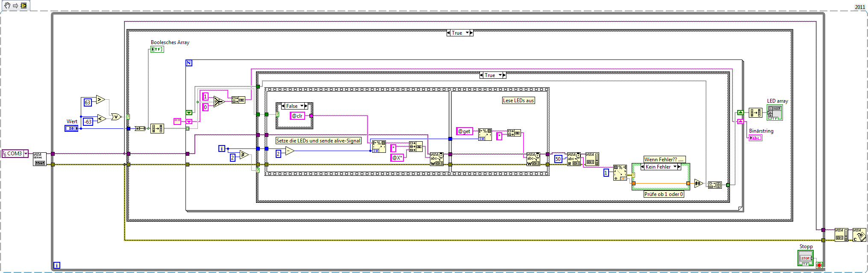Select the Boolesches Array indicator terminal
This screenshot has height=273, width=868.
pos(157,50)
